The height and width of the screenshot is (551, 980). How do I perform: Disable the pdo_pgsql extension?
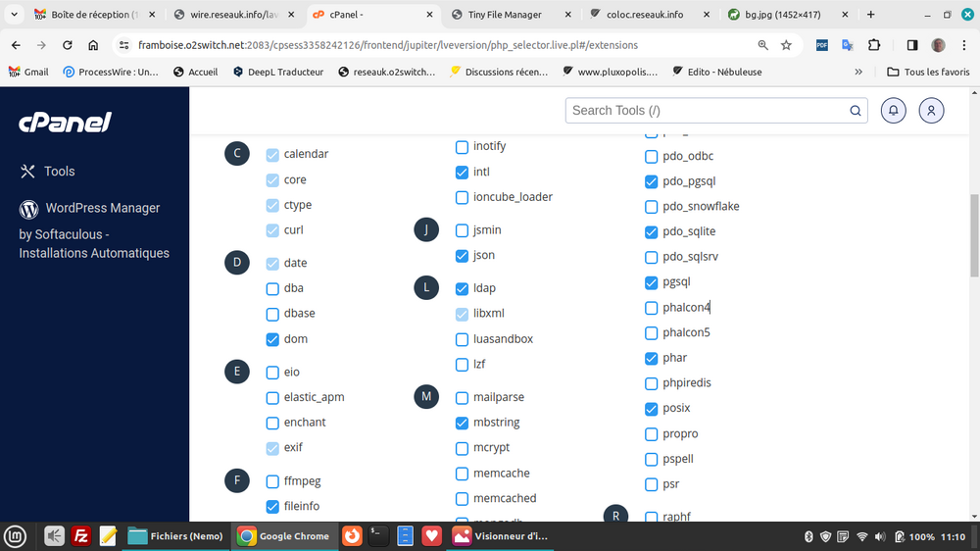click(x=652, y=182)
